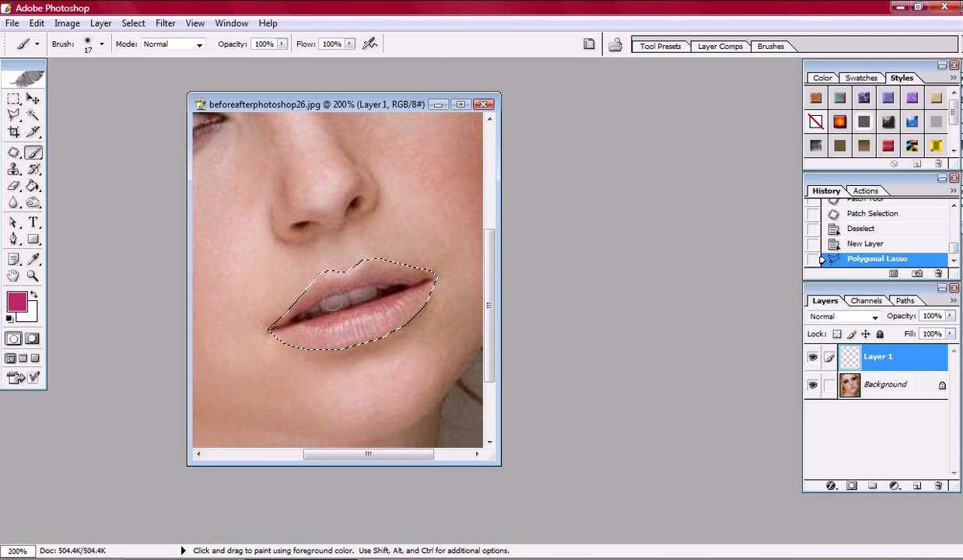Open the Notes tool
Screen dimensions: 963x560
14,259
